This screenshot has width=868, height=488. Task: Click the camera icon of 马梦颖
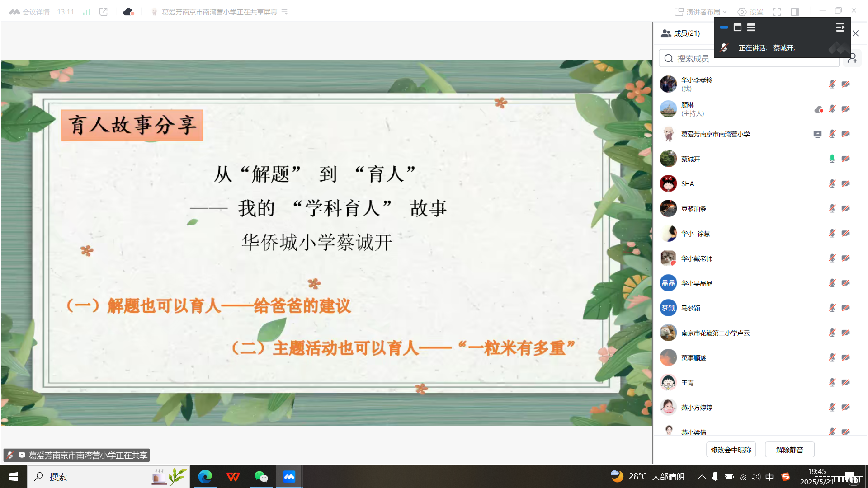(x=845, y=308)
